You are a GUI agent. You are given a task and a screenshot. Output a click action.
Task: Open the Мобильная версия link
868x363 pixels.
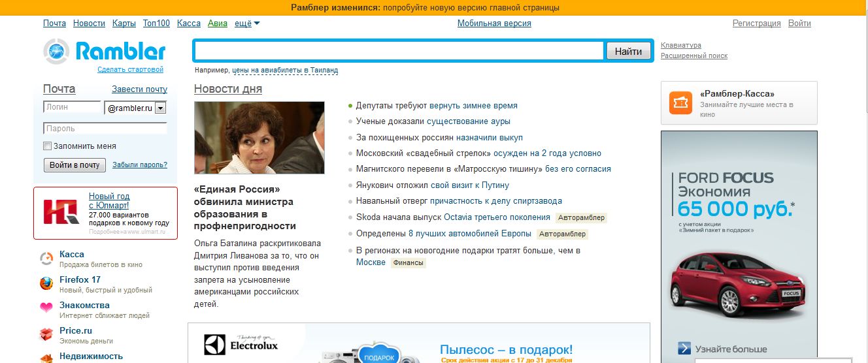494,24
